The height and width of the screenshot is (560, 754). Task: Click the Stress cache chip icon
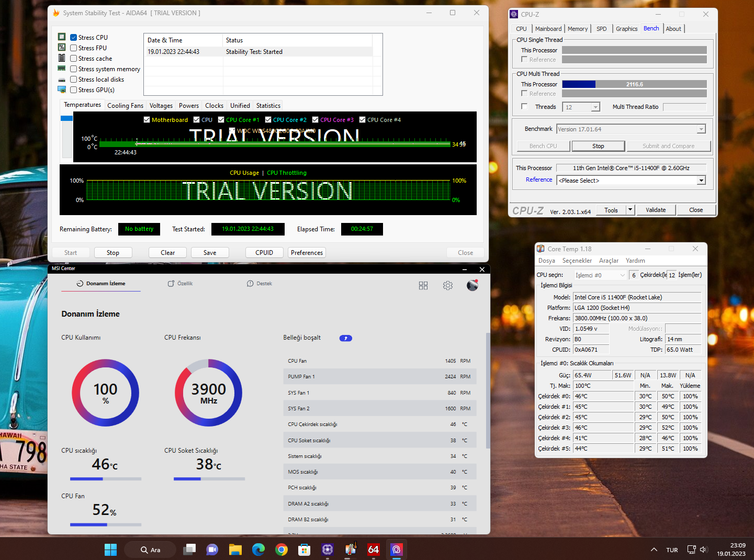point(62,58)
